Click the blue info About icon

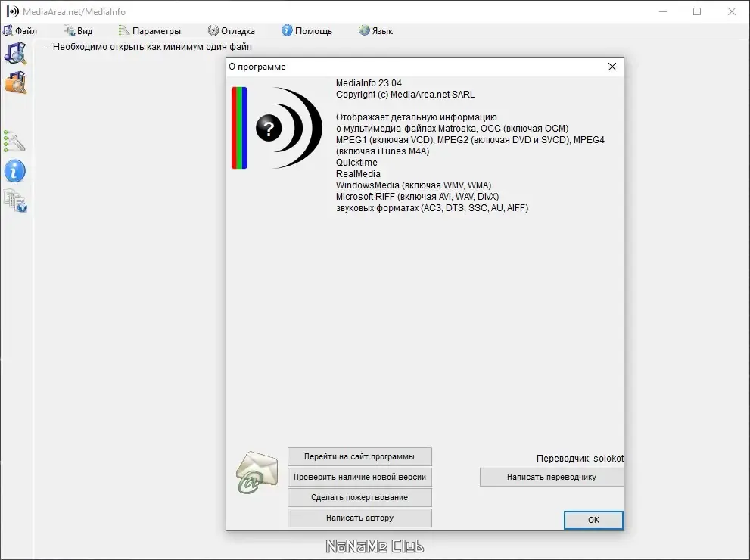pos(15,171)
